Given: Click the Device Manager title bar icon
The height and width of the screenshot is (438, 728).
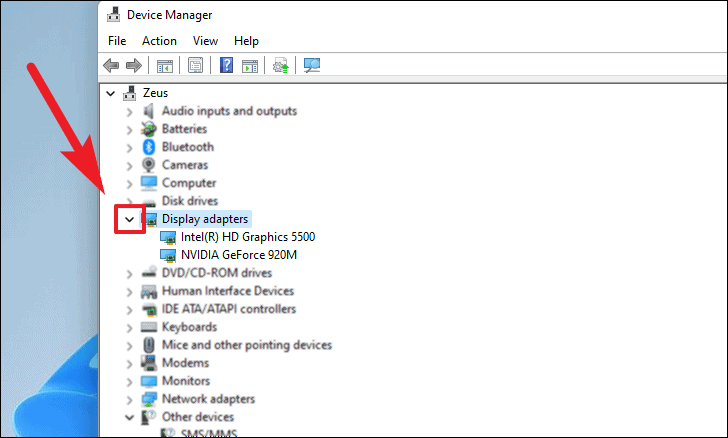Looking at the screenshot, I should tap(113, 15).
